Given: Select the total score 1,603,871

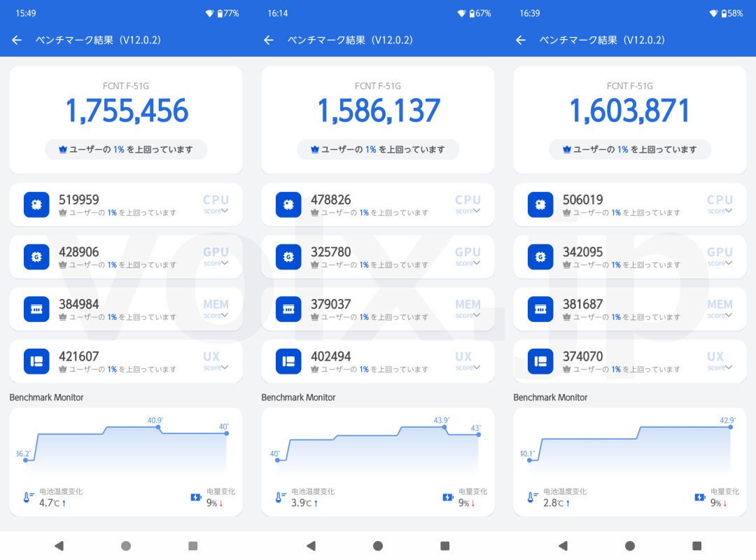Looking at the screenshot, I should click(x=630, y=111).
